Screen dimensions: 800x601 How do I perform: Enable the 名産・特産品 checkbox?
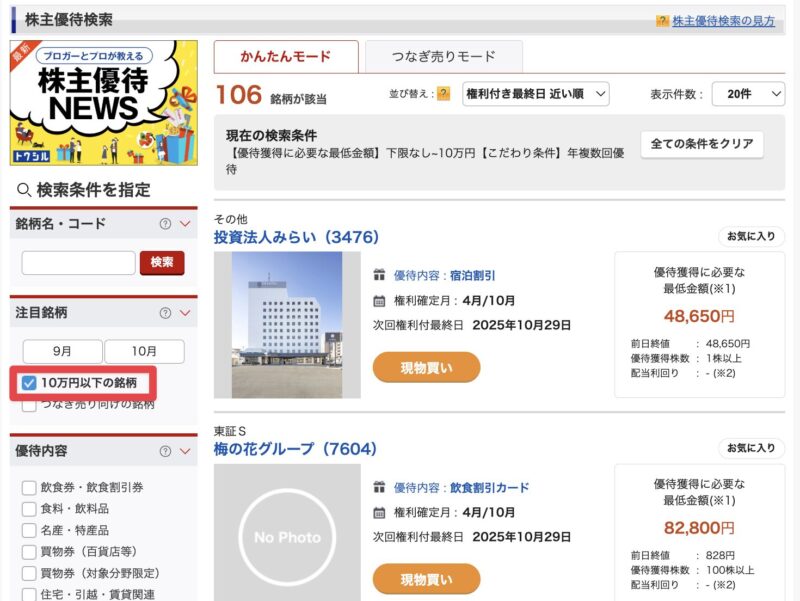(x=29, y=530)
